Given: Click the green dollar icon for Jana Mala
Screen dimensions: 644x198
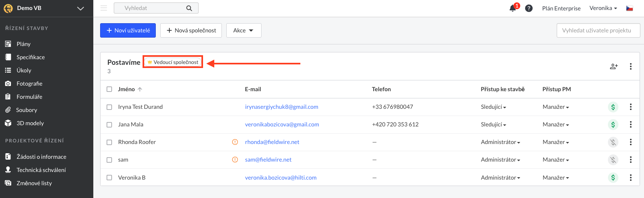Looking at the screenshot, I should pyautogui.click(x=613, y=124).
